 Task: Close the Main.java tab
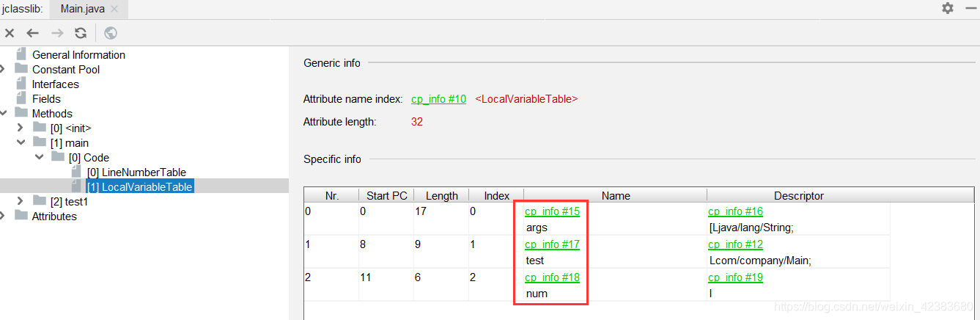click(x=114, y=10)
